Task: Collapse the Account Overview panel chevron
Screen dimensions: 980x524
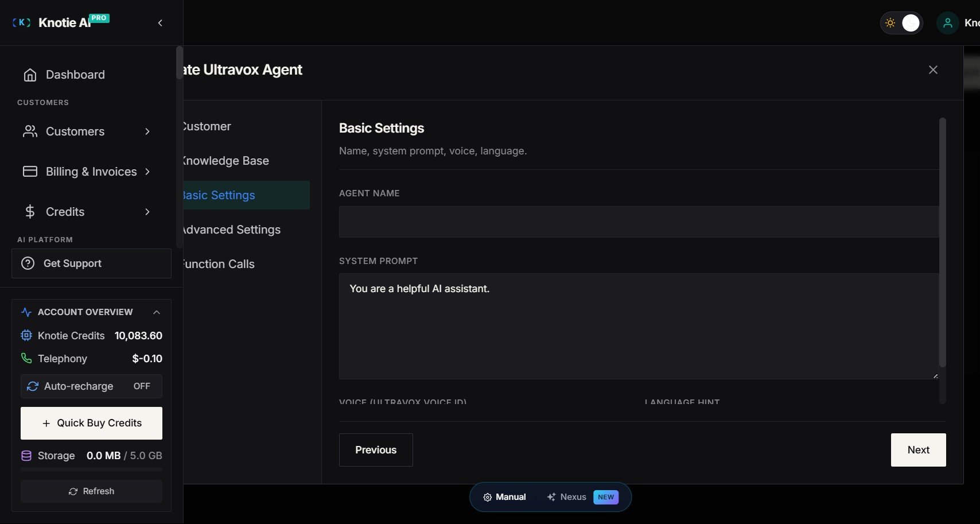Action: pos(157,312)
